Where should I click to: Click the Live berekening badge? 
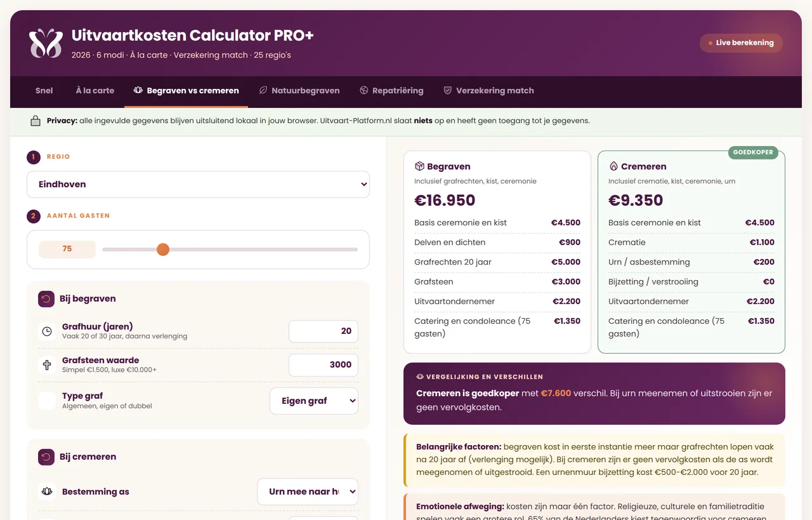(741, 43)
